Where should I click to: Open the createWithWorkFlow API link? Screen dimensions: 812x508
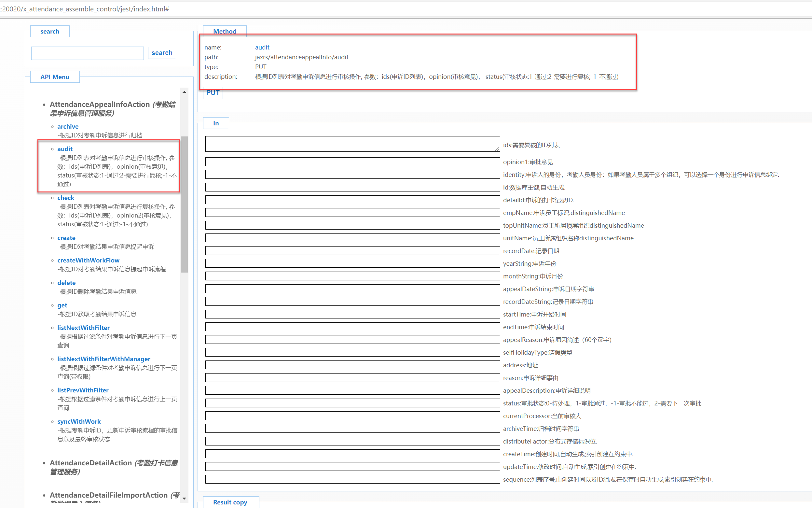click(x=88, y=260)
